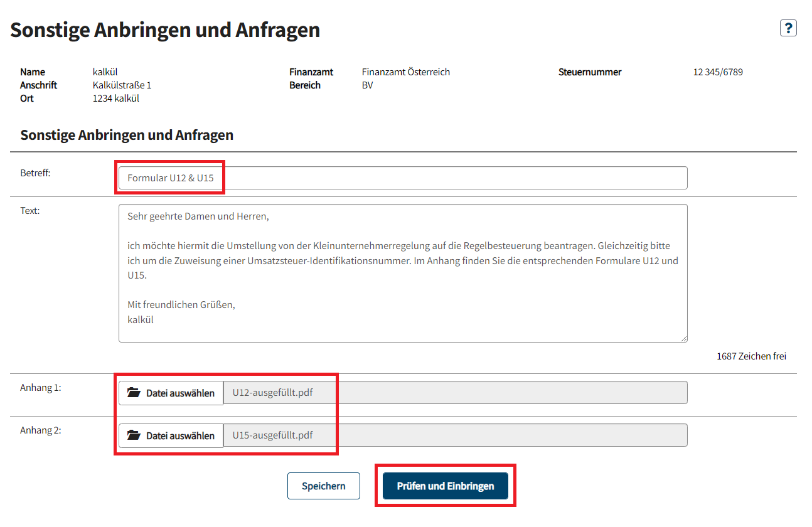Viewport: 812px width, 527px height.
Task: Click the Anhang 2 label
Action: (41, 430)
